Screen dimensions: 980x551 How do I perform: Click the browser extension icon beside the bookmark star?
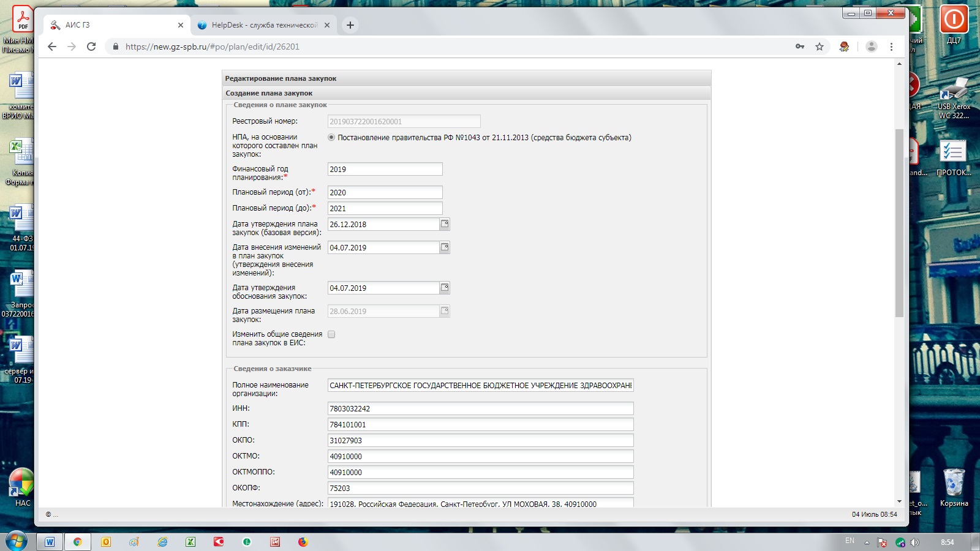click(x=844, y=47)
